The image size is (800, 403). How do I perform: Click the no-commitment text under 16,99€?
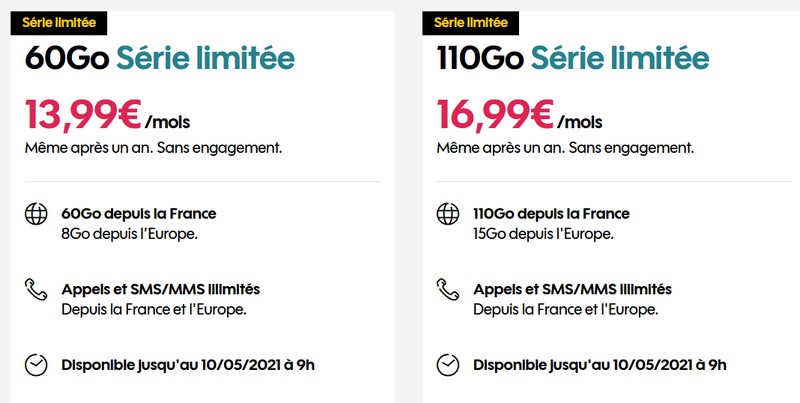click(566, 148)
